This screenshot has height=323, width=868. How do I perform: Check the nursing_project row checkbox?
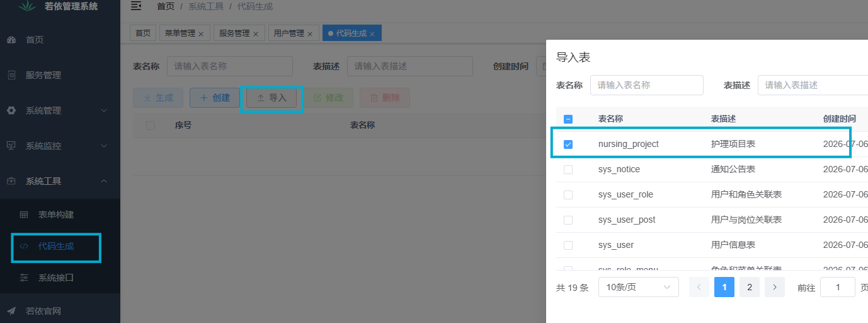coord(568,144)
